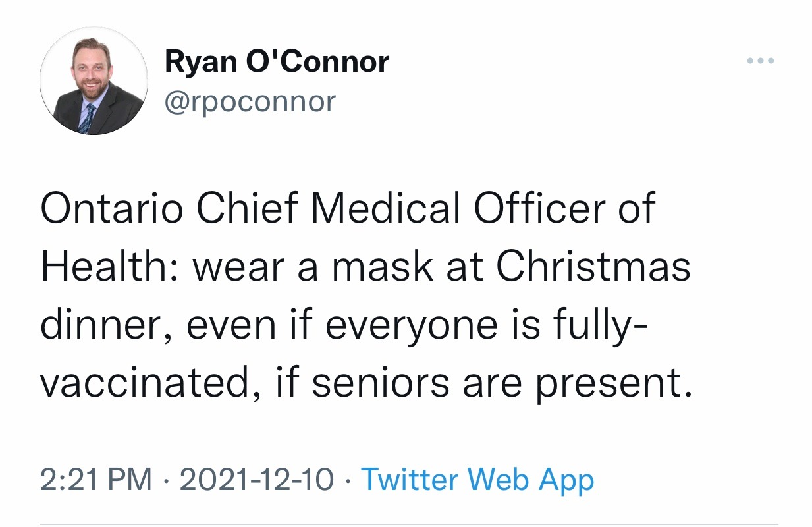The height and width of the screenshot is (527, 812).
Task: Open the three-dot more options menu
Action: 761,61
